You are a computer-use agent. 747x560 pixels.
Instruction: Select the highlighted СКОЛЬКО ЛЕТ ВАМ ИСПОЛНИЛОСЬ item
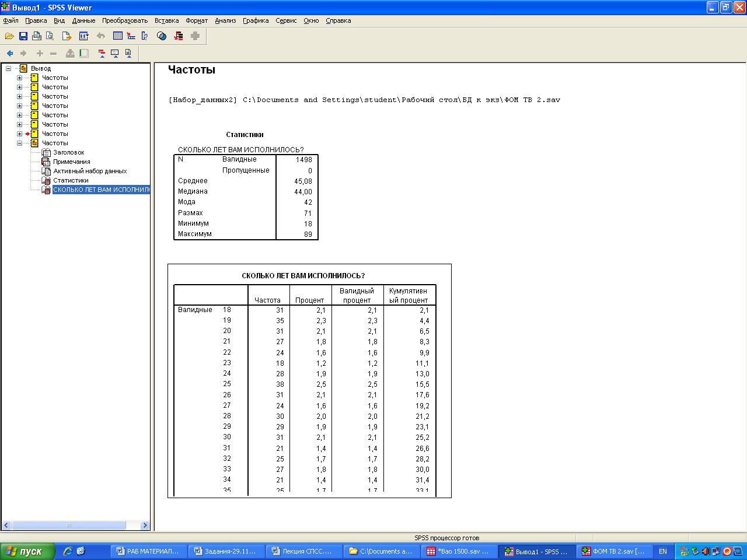(x=101, y=190)
